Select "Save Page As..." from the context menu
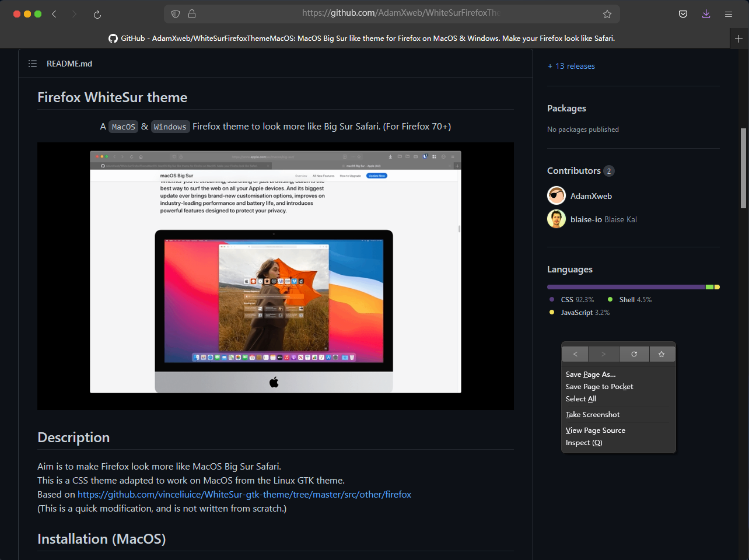749x560 pixels. 591,374
